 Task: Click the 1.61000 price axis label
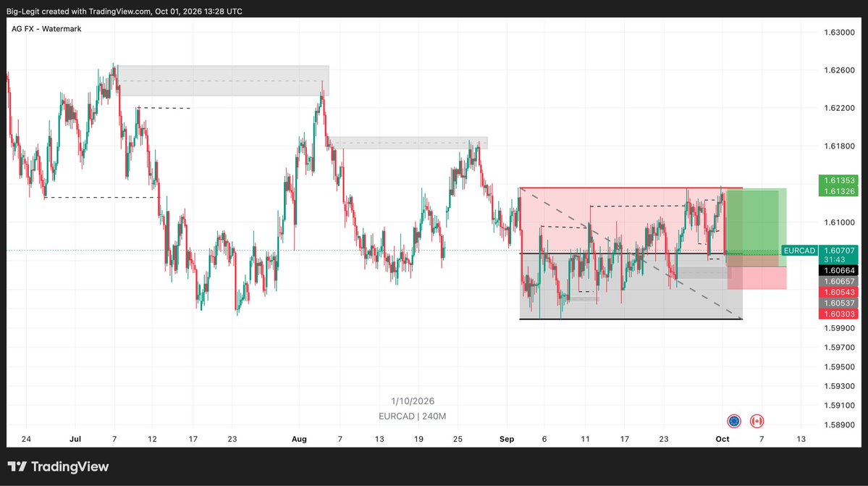point(839,222)
